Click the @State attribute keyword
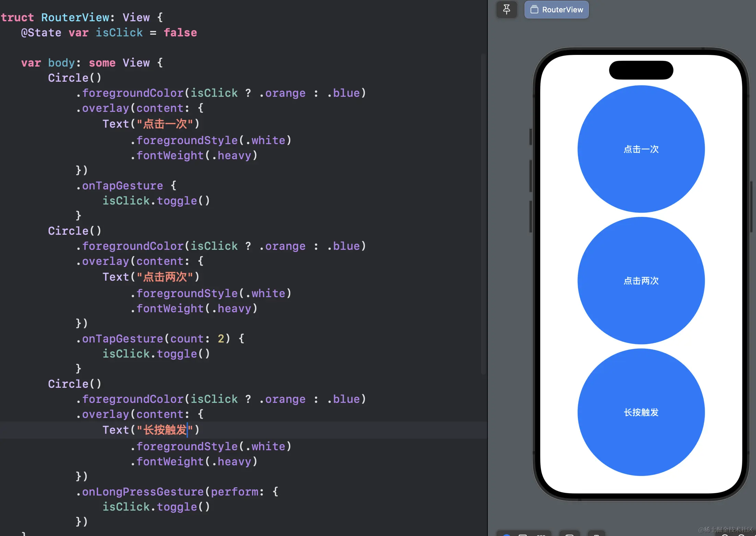Image resolution: width=756 pixels, height=536 pixels. (x=41, y=33)
